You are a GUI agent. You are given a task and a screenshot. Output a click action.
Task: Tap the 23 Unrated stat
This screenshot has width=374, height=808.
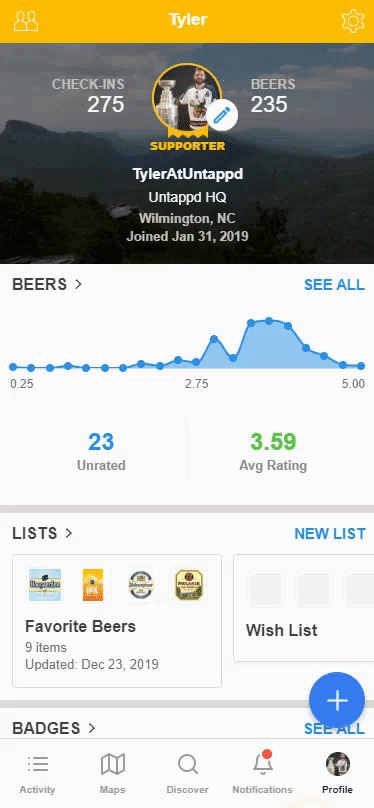click(x=101, y=451)
